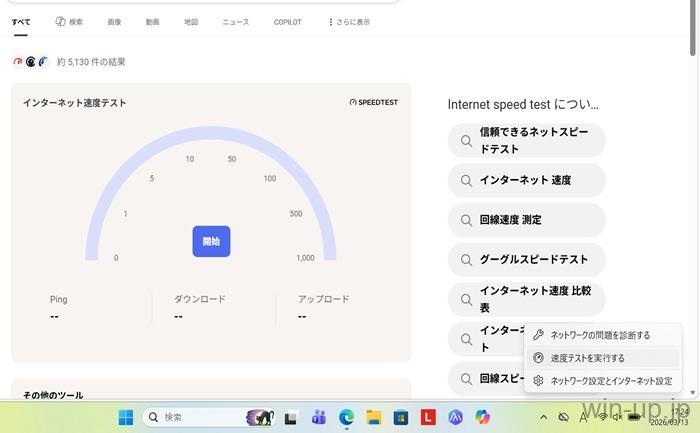Open Task View from the taskbar
Image resolution: width=700 pixels, height=433 pixels.
point(291,416)
